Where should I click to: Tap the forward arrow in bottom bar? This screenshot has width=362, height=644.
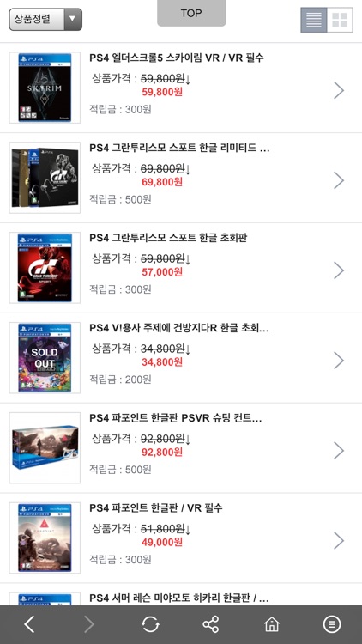(88, 624)
